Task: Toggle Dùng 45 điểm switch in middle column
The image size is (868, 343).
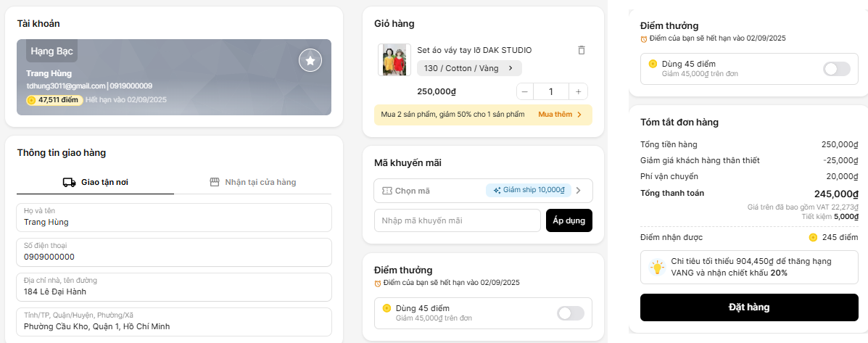Action: (x=571, y=313)
